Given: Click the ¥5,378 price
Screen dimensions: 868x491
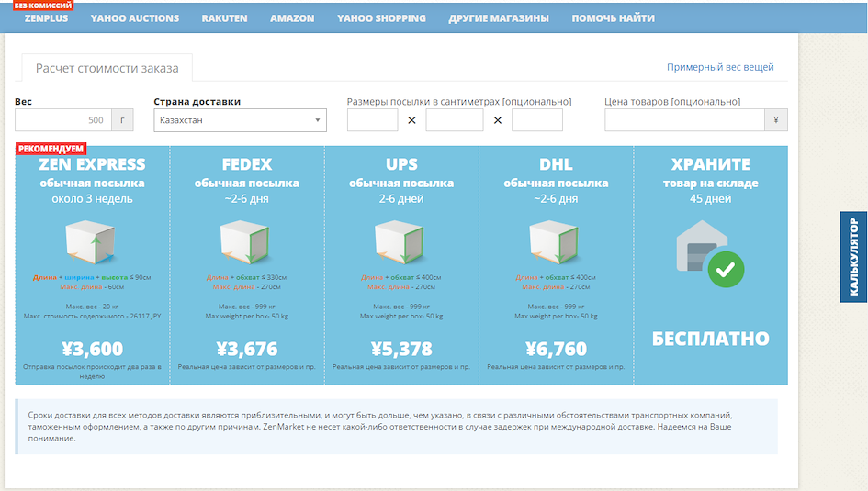Looking at the screenshot, I should [401, 349].
